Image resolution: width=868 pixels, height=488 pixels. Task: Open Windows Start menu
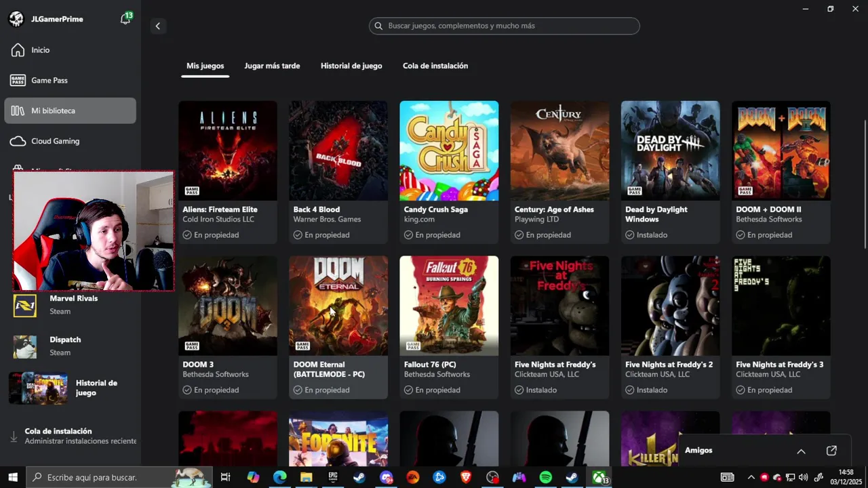pos(13,477)
